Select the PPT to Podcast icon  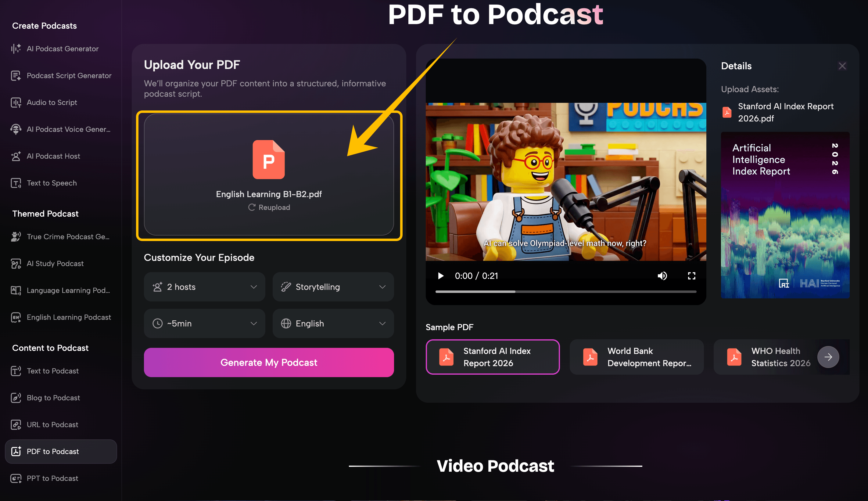pyautogui.click(x=16, y=478)
